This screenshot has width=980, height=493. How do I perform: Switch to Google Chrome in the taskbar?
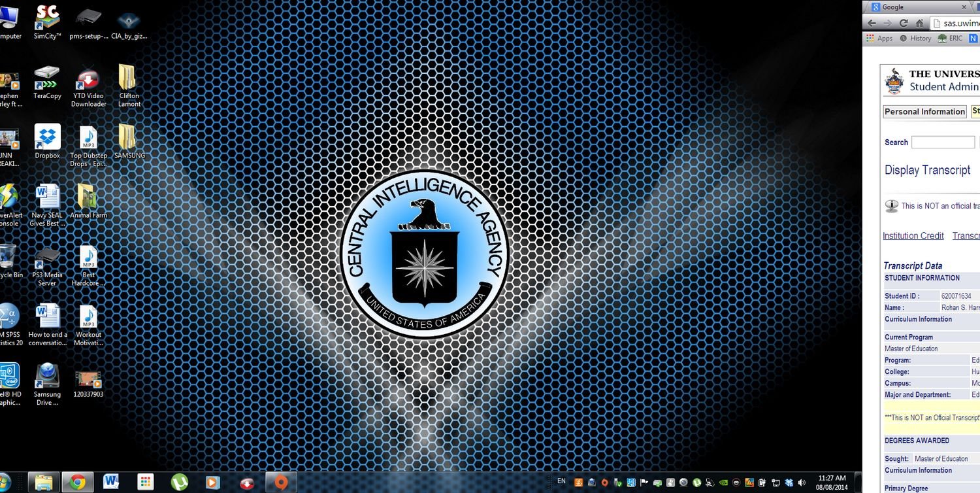[x=78, y=483]
